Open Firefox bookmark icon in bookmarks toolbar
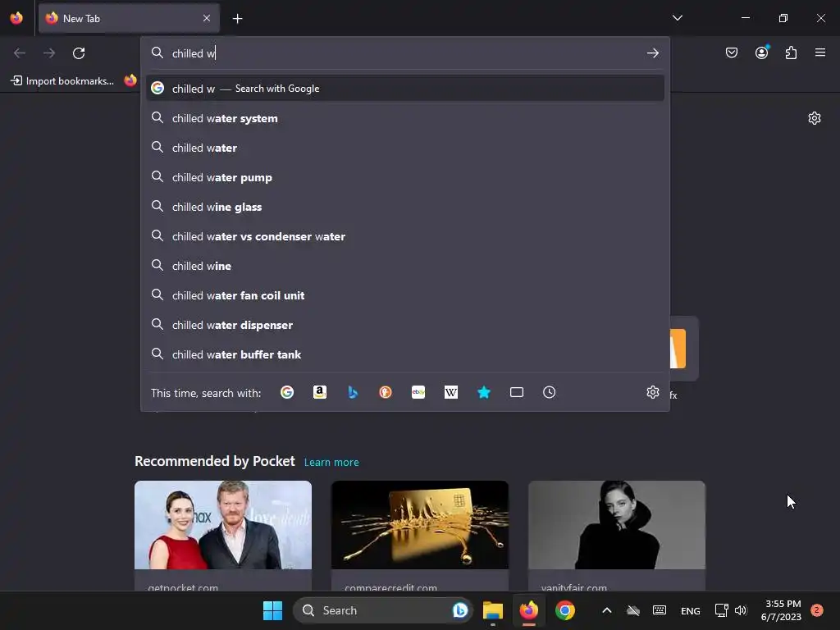 (130, 80)
